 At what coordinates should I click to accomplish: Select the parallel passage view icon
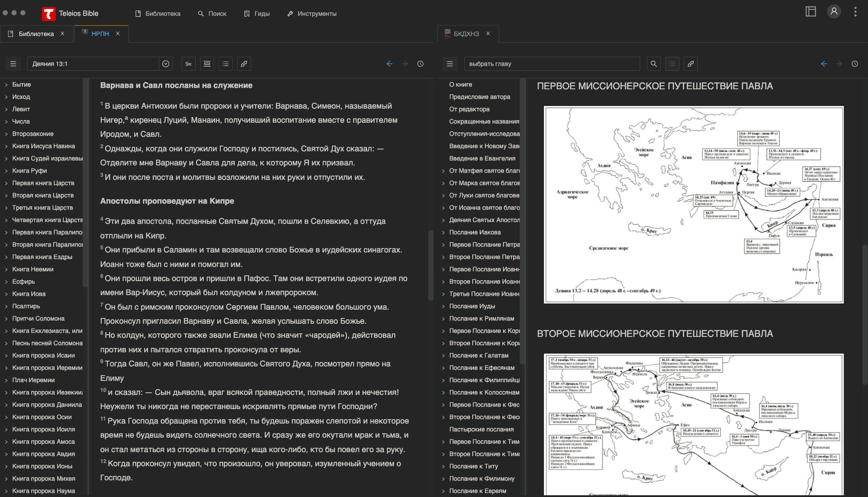click(207, 64)
